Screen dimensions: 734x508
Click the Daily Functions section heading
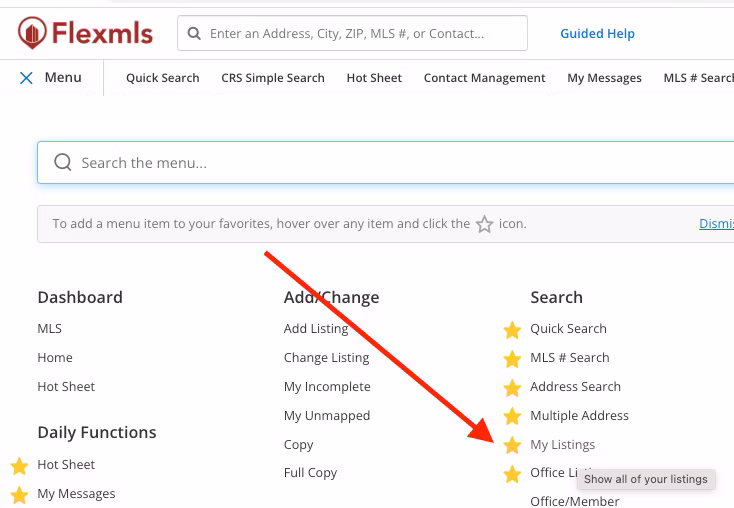pos(97,432)
